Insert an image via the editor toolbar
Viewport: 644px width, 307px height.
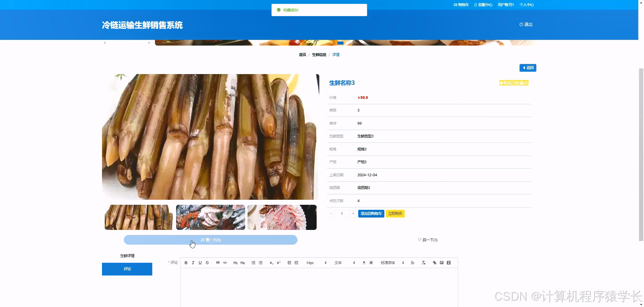(x=441, y=263)
